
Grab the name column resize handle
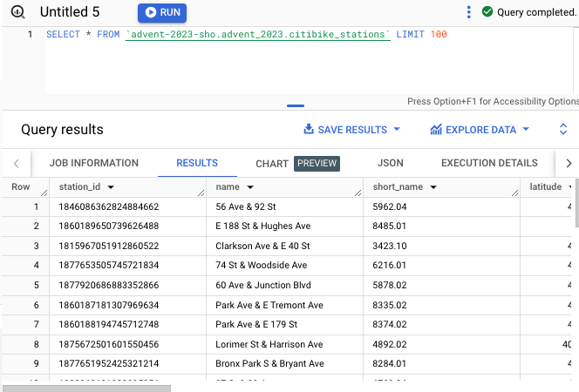pyautogui.click(x=358, y=193)
